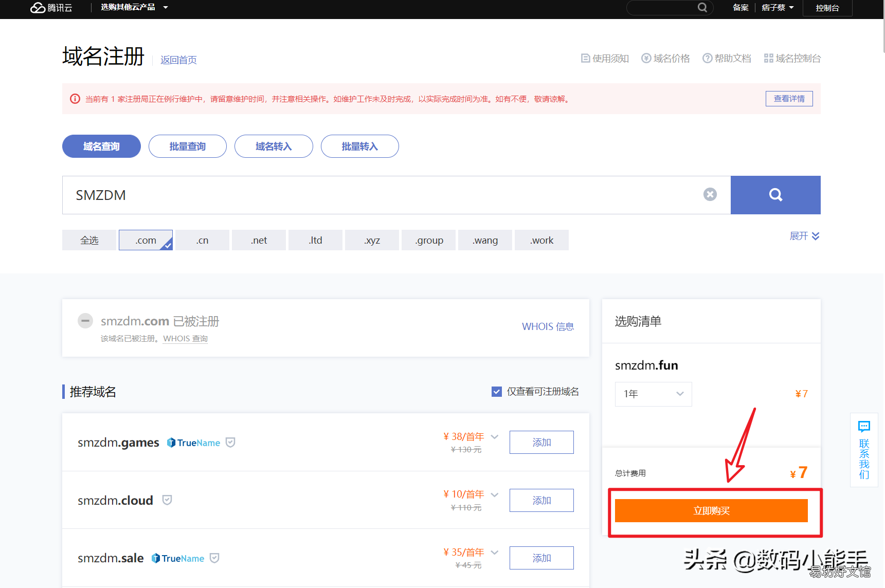The image size is (885, 588).
Task: Click the smzdm.games domain name
Action: [x=118, y=443]
